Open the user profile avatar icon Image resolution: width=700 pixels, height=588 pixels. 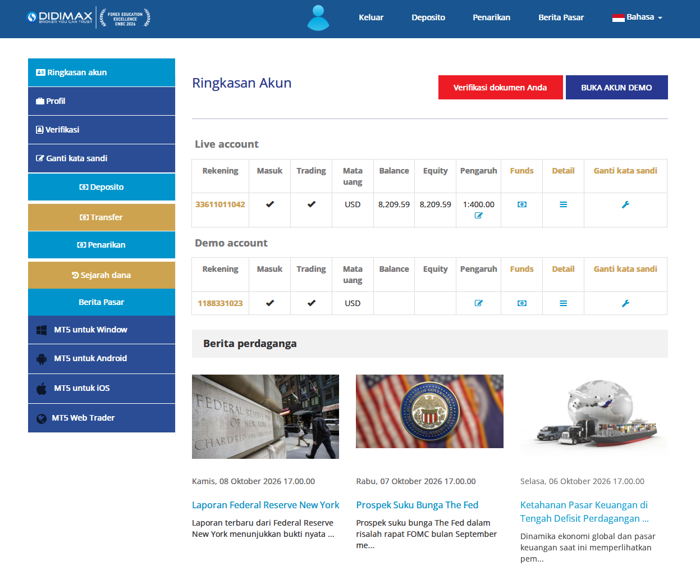(x=318, y=17)
